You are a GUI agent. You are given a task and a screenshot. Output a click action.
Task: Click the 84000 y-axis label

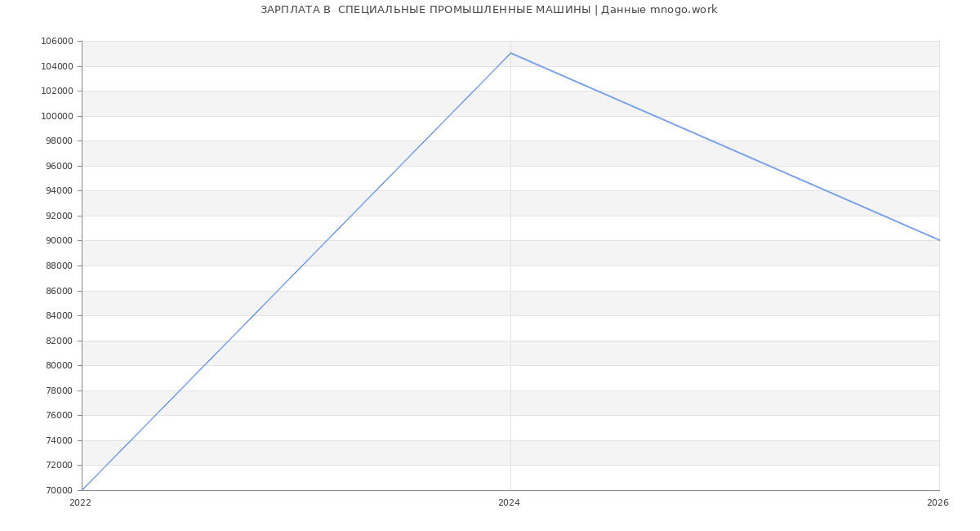pos(59,315)
